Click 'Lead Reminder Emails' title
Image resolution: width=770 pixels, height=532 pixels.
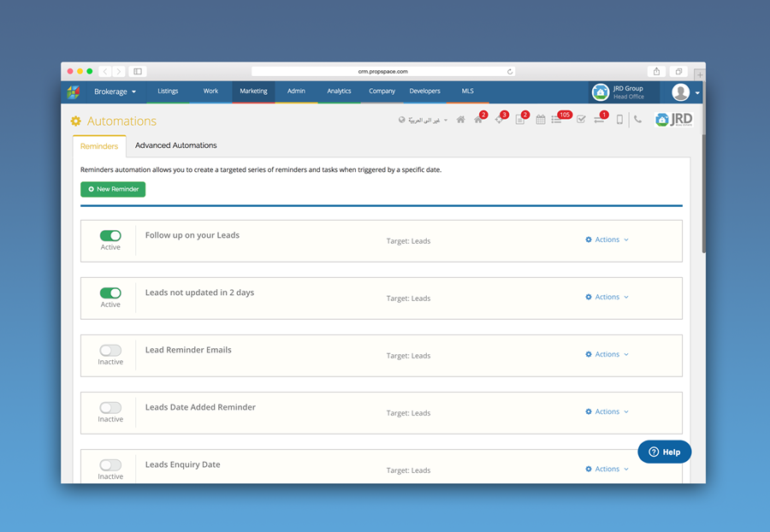[188, 350]
